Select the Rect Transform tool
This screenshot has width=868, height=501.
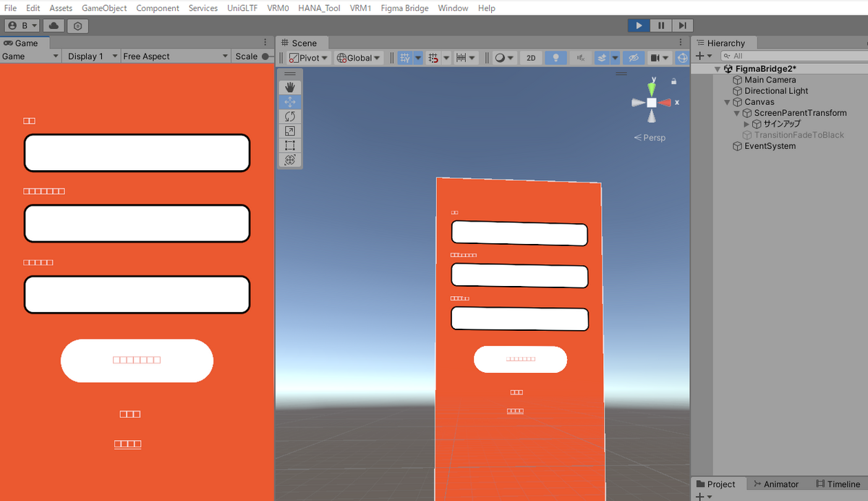click(x=289, y=145)
